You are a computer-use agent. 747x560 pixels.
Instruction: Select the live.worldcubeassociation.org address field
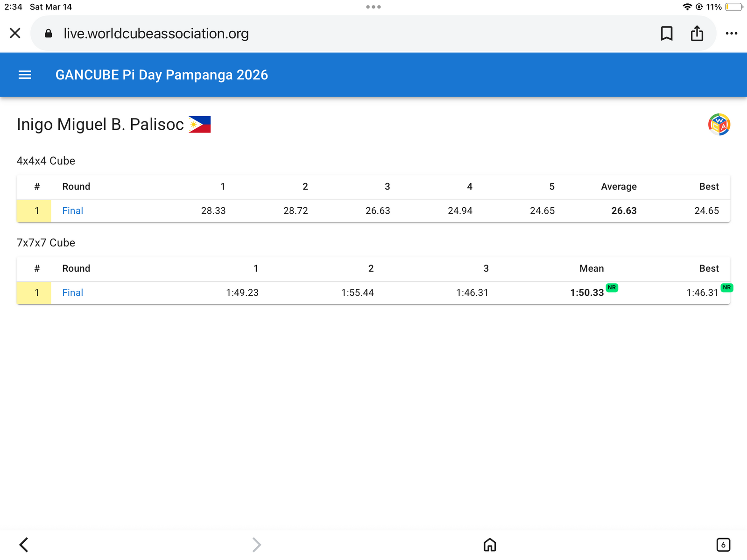pos(373,33)
